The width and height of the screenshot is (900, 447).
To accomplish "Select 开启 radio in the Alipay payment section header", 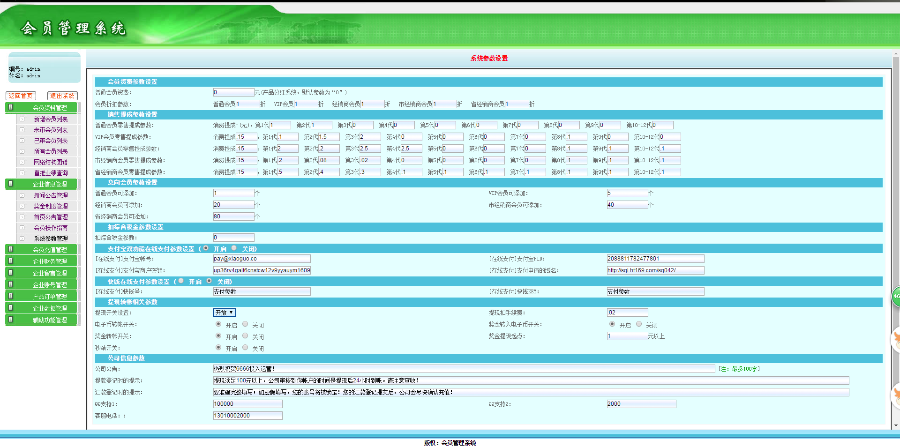I will pyautogui.click(x=207, y=247).
